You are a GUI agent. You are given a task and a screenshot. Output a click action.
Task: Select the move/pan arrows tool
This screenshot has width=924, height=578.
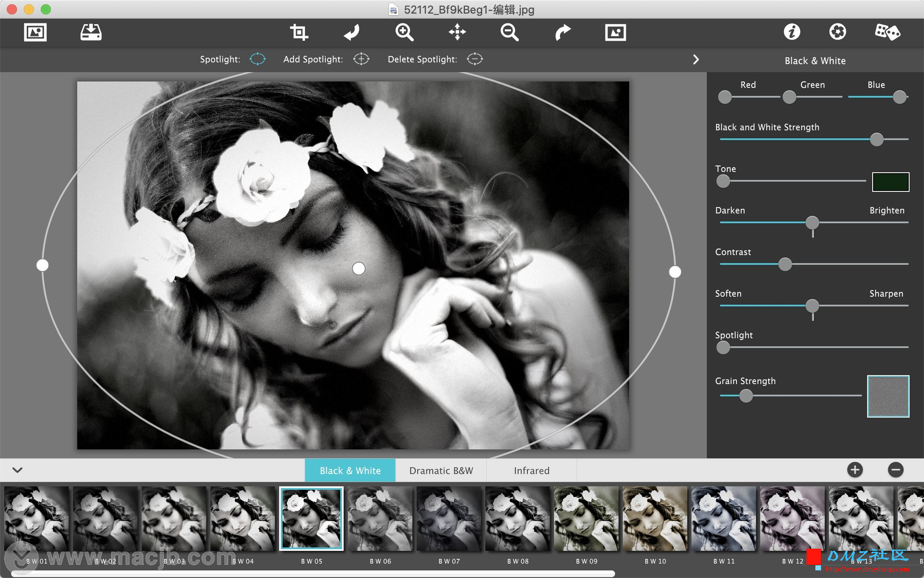tap(457, 32)
